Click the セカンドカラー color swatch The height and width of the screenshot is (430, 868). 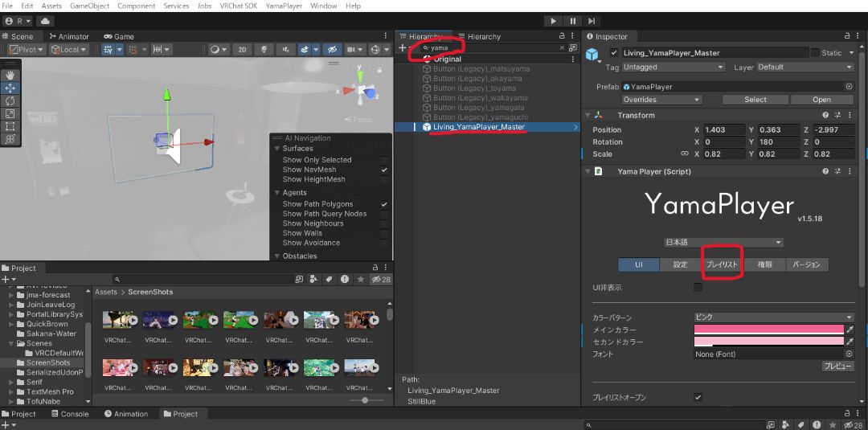pos(769,342)
